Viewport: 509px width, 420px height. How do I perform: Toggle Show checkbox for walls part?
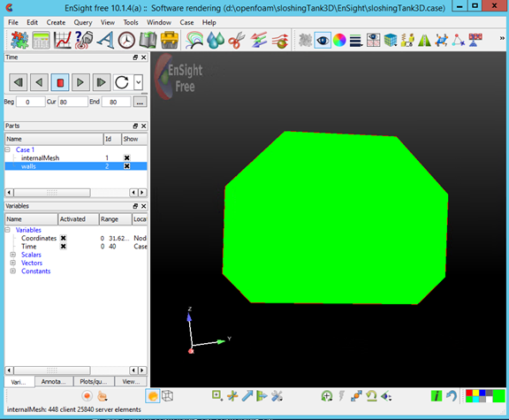pyautogui.click(x=127, y=166)
